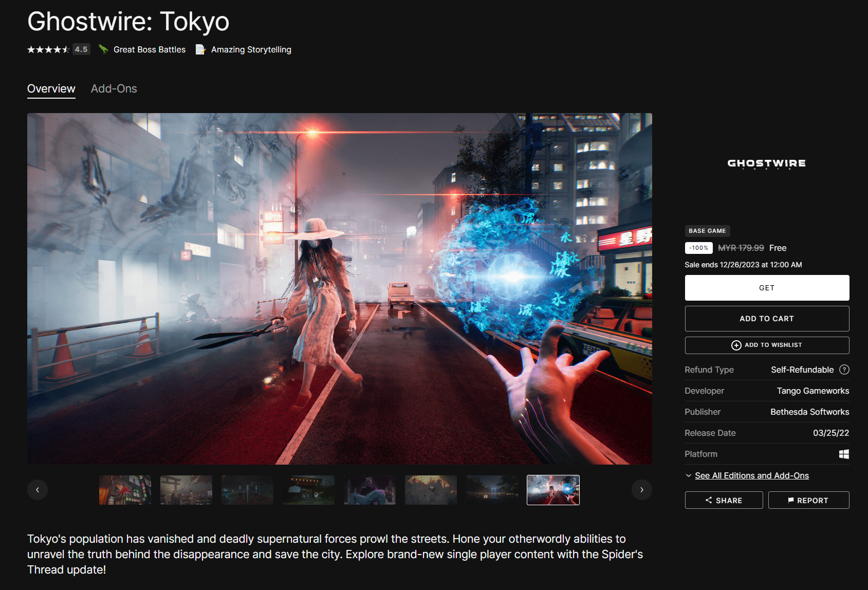Click the GET button
The height and width of the screenshot is (590, 868).
click(x=767, y=288)
